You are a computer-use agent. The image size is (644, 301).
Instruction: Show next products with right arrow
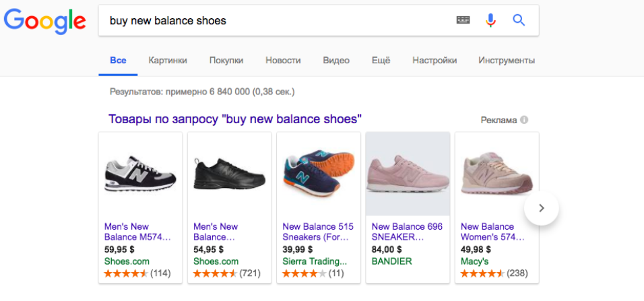542,209
